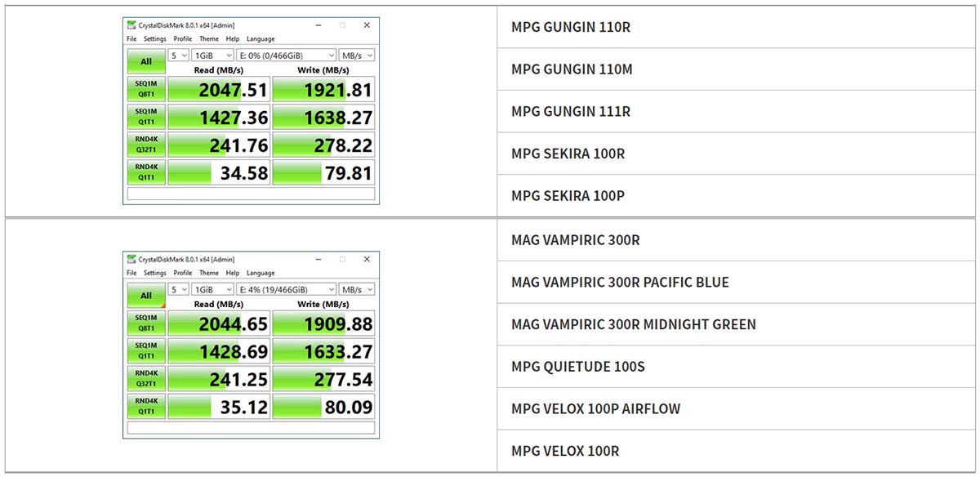The width and height of the screenshot is (980, 477).
Task: Run All tests in the E: 0% window
Action: click(x=146, y=61)
